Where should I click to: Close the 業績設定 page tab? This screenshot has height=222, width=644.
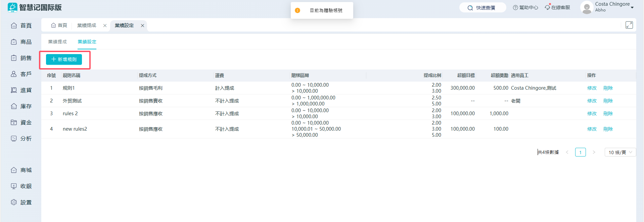(142, 26)
